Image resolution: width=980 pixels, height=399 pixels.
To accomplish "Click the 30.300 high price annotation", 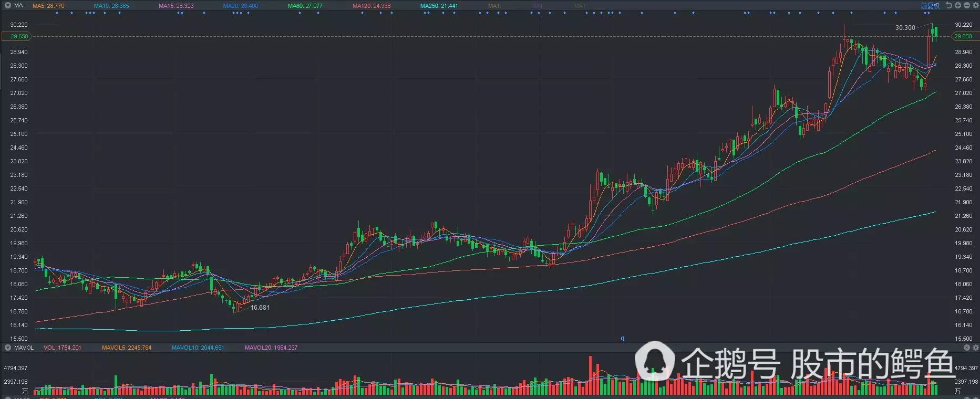I will pyautogui.click(x=905, y=28).
